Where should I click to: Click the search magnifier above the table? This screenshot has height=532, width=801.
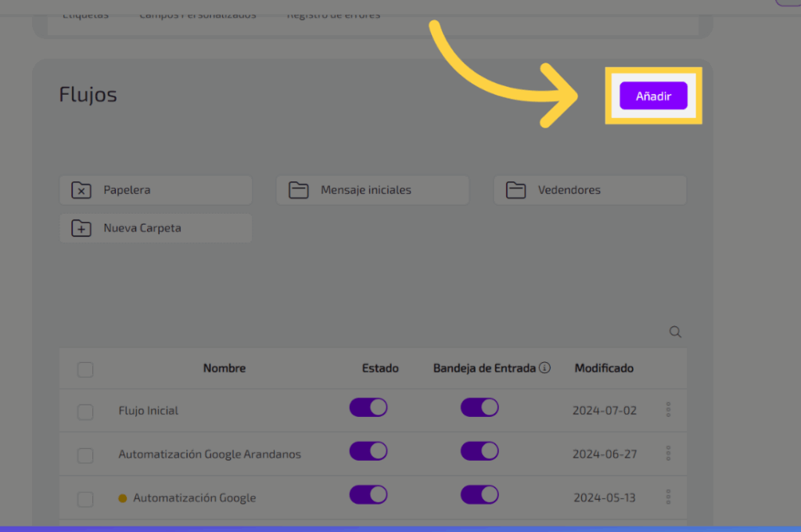point(675,332)
